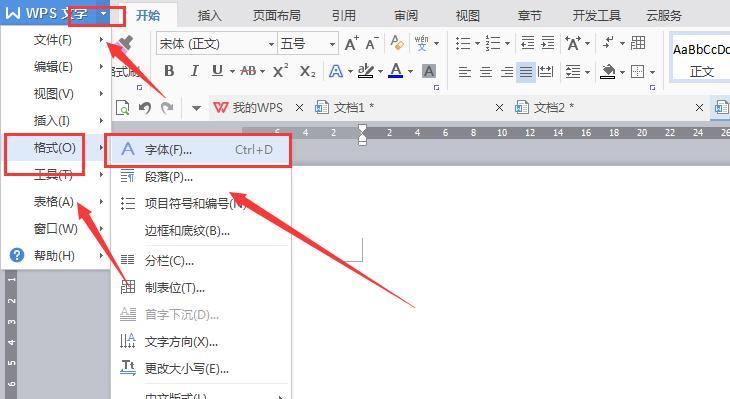Shrink font size with the shrink font icon
This screenshot has height=399, width=730.
click(x=372, y=44)
